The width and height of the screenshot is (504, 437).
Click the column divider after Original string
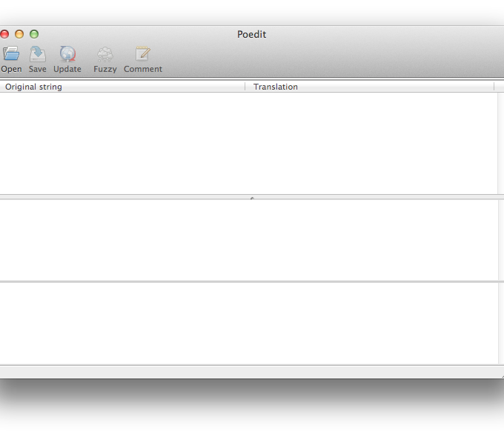pyautogui.click(x=245, y=87)
